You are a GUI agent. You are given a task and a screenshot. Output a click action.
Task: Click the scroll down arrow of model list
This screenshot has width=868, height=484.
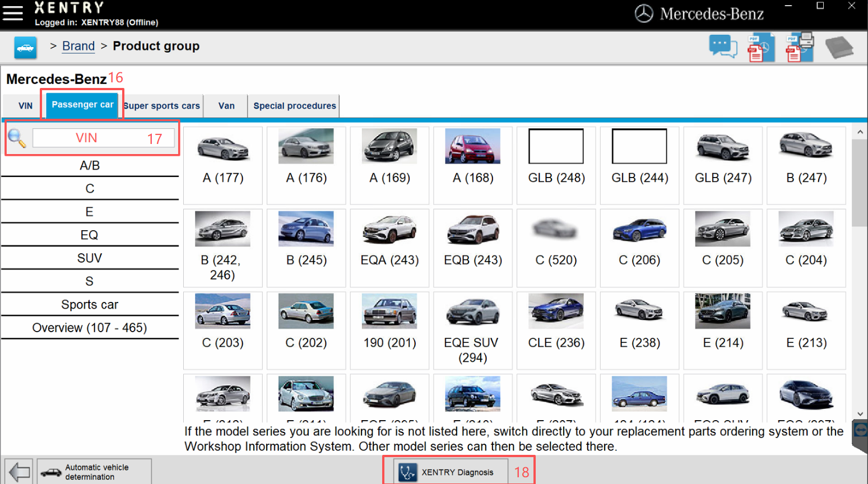[x=860, y=414]
